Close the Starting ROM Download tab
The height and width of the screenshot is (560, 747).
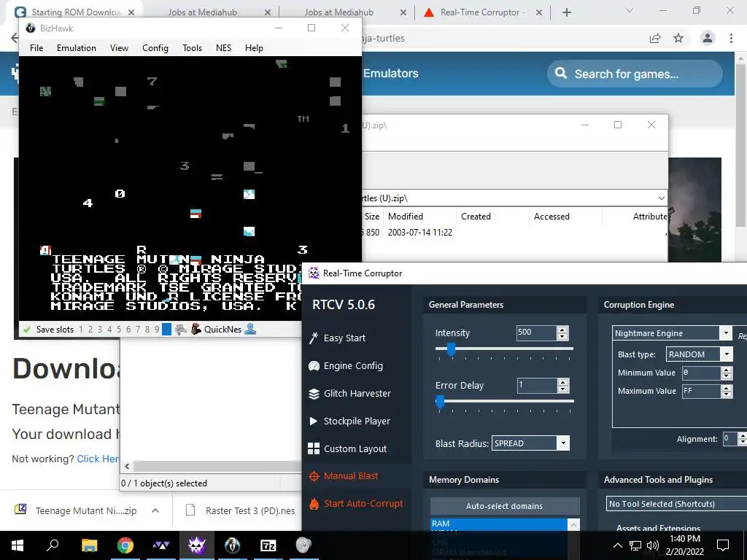[x=131, y=12]
